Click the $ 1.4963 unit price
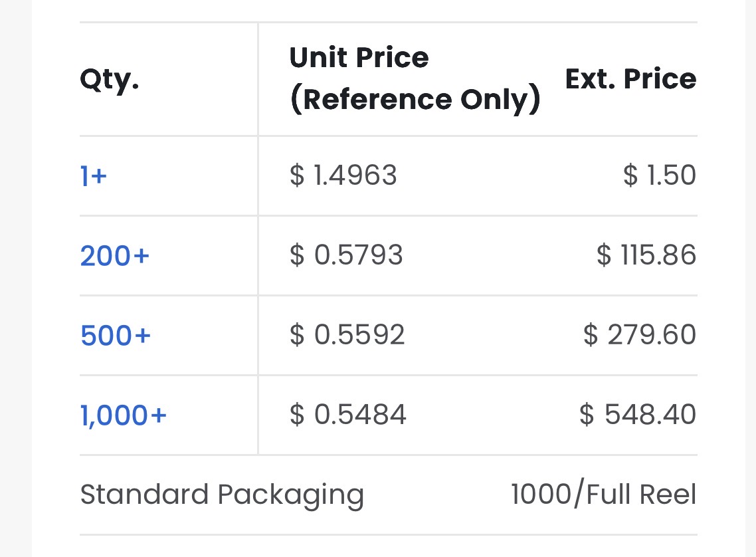756x557 pixels. pos(343,175)
